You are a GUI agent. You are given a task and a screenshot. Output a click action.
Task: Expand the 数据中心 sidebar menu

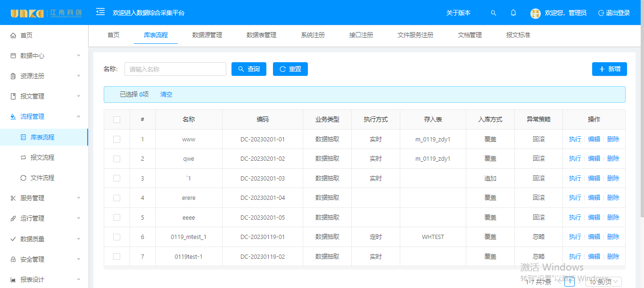tap(44, 56)
